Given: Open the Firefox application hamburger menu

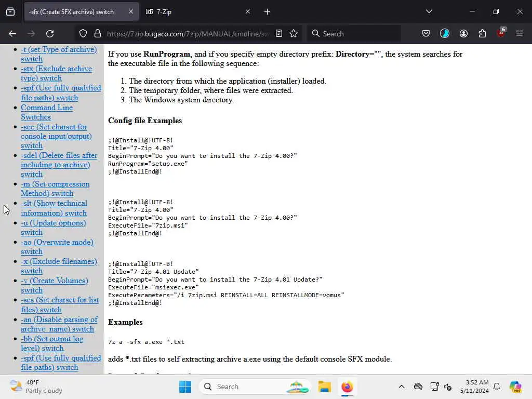Looking at the screenshot, I should (520, 34).
